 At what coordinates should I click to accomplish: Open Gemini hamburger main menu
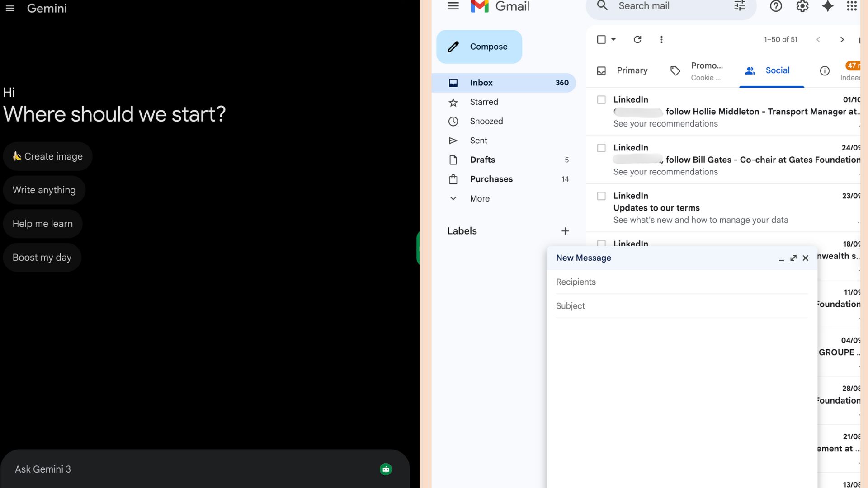click(10, 8)
